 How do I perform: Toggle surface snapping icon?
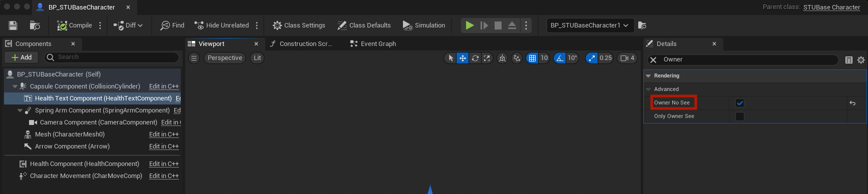point(517,58)
